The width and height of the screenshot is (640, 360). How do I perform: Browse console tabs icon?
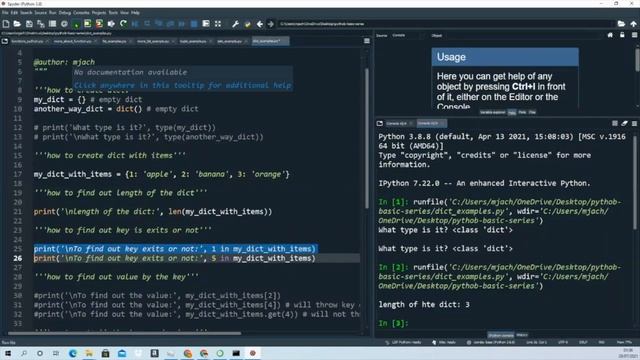pos(380,123)
